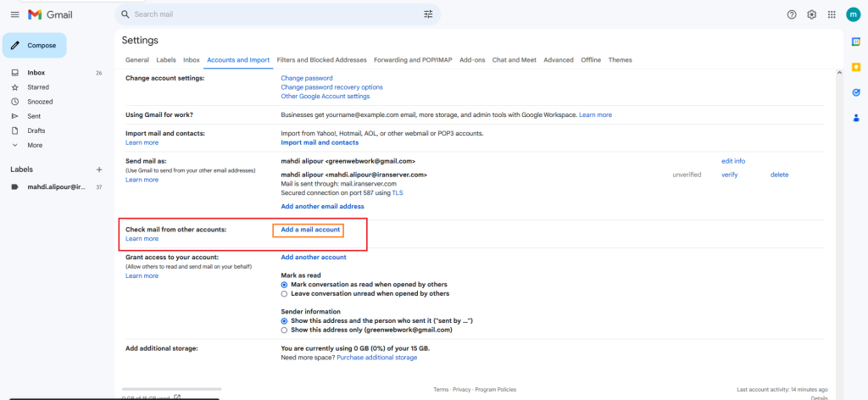The height and width of the screenshot is (400, 868).
Task: Open the Forwarding and POP/IMAP tab
Action: point(413,60)
